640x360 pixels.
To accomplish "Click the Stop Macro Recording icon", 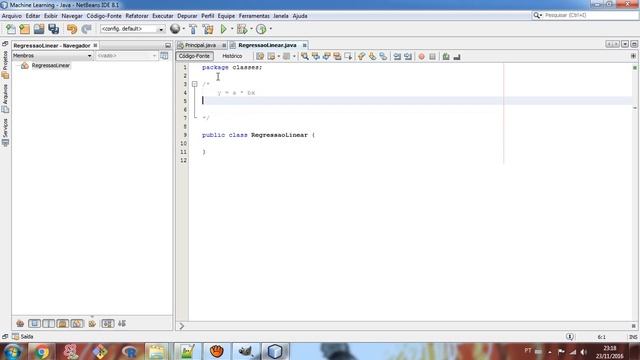I will 432,56.
